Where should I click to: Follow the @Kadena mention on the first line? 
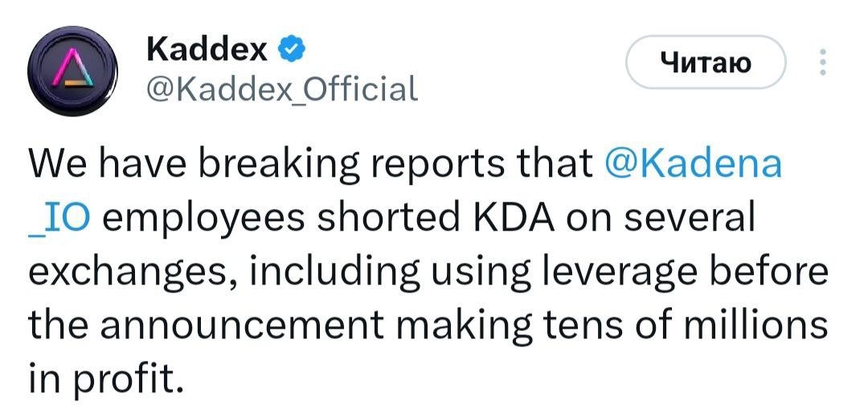pos(691,164)
